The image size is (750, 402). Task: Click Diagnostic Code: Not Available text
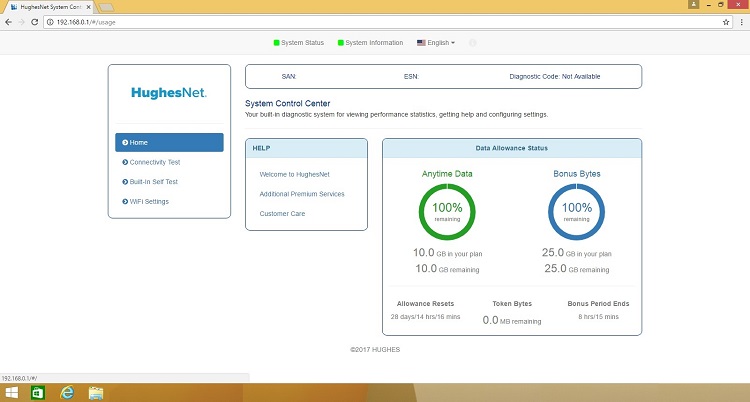(x=555, y=77)
